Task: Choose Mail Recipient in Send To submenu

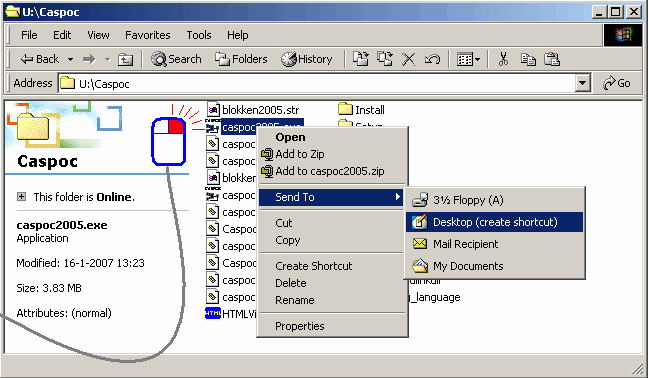Action: [x=494, y=244]
